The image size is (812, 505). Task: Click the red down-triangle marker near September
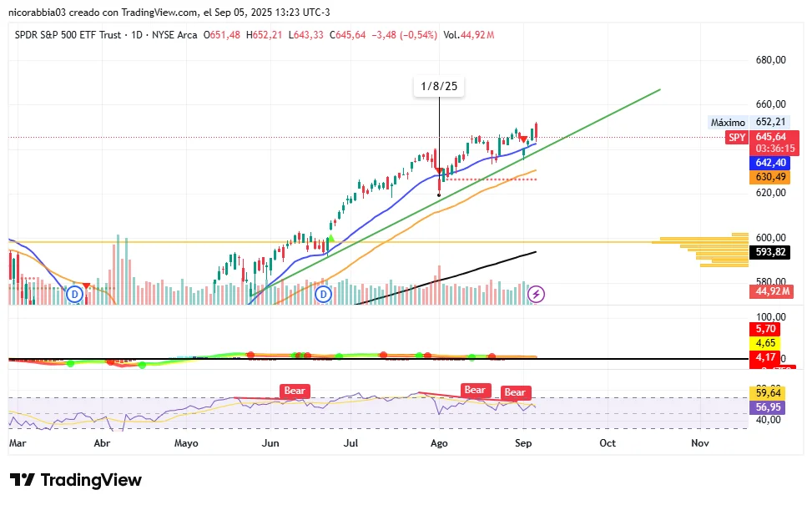click(523, 139)
